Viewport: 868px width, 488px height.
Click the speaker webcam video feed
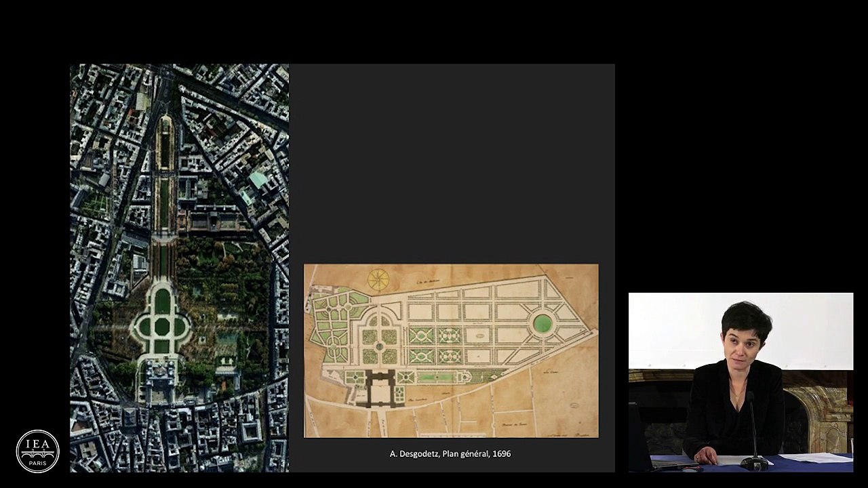click(x=741, y=382)
